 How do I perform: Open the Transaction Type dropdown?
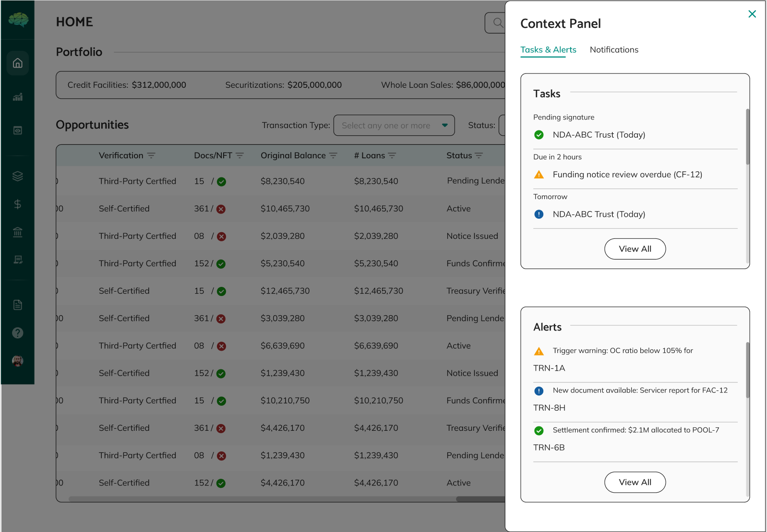click(394, 125)
